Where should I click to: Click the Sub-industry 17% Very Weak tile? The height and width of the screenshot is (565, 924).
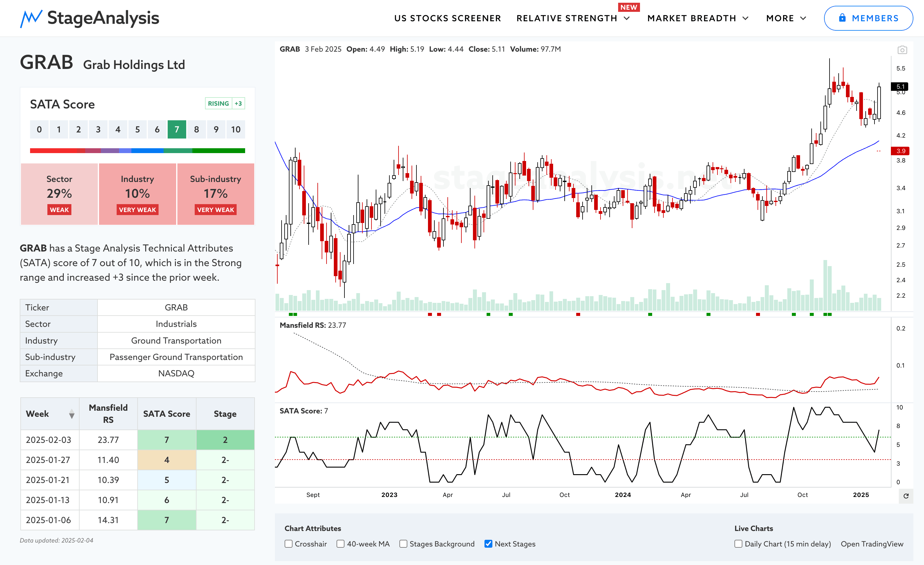tap(216, 194)
